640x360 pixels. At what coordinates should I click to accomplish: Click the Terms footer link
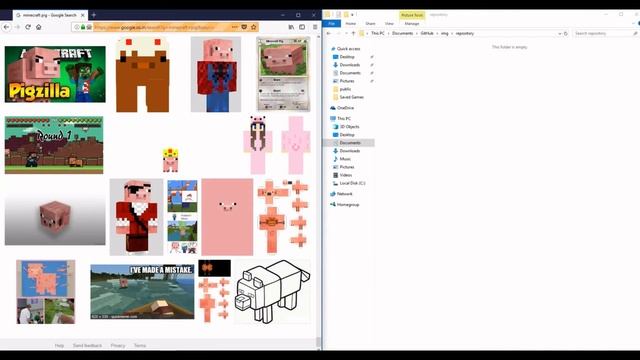(140, 345)
